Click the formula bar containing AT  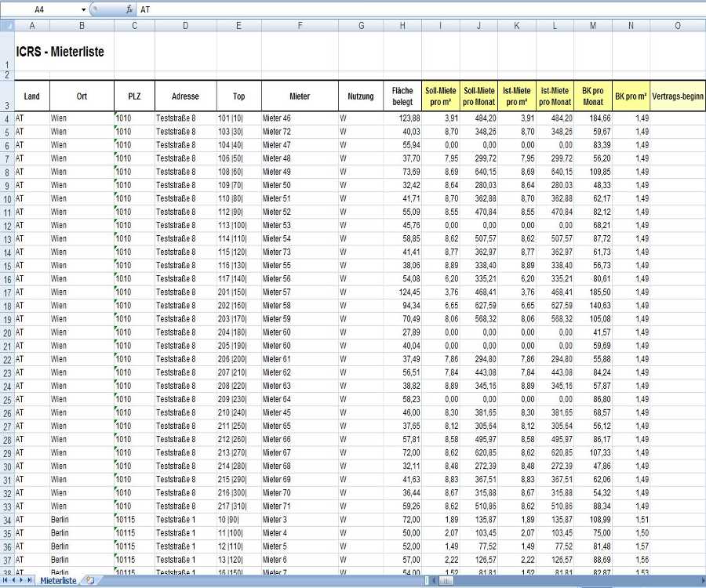coord(421,9)
